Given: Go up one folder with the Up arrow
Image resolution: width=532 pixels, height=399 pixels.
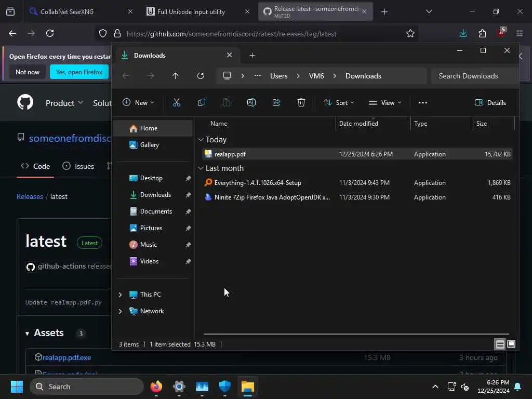Looking at the screenshot, I should click(x=176, y=76).
